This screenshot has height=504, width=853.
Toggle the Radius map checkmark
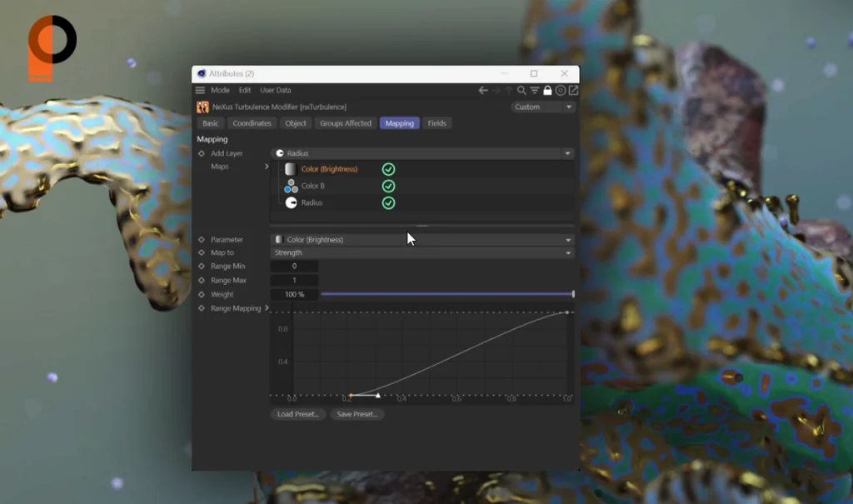pyautogui.click(x=388, y=202)
